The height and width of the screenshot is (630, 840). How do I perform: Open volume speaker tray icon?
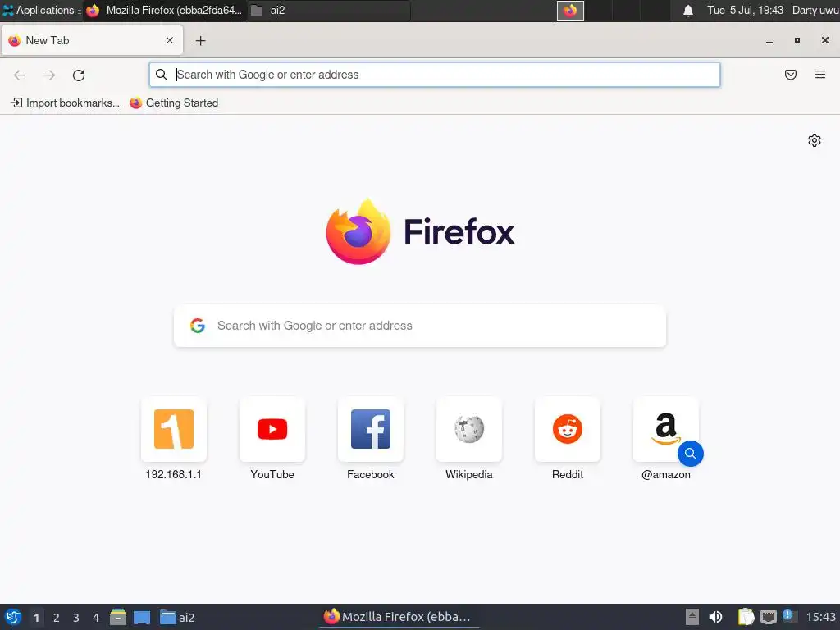[x=715, y=617]
